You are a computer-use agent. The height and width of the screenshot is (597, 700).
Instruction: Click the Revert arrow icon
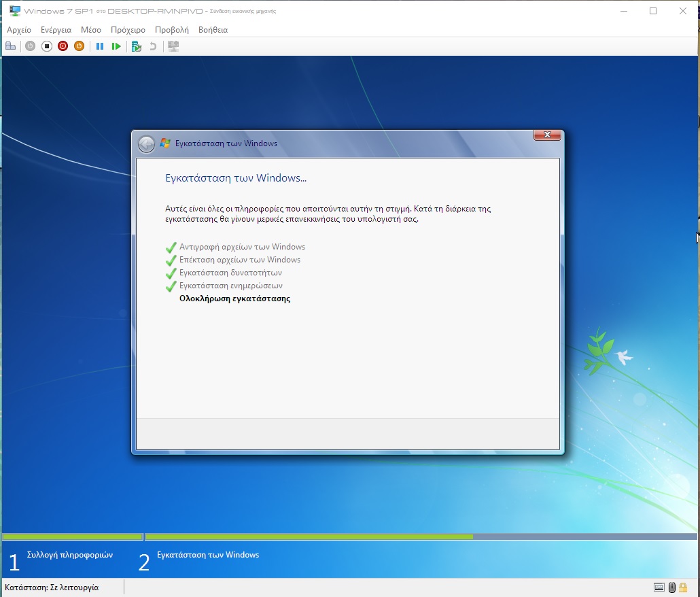[x=153, y=46]
